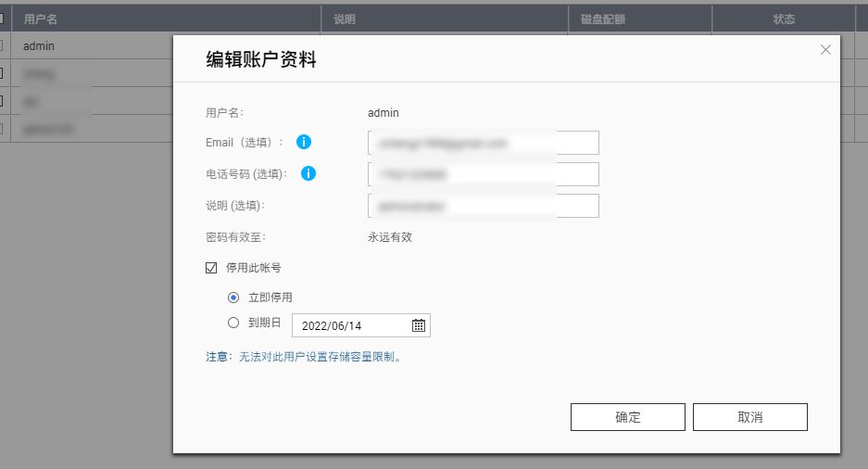Click the 电话号码 input field
Viewport: 868px width, 469px height.
pyautogui.click(x=483, y=174)
